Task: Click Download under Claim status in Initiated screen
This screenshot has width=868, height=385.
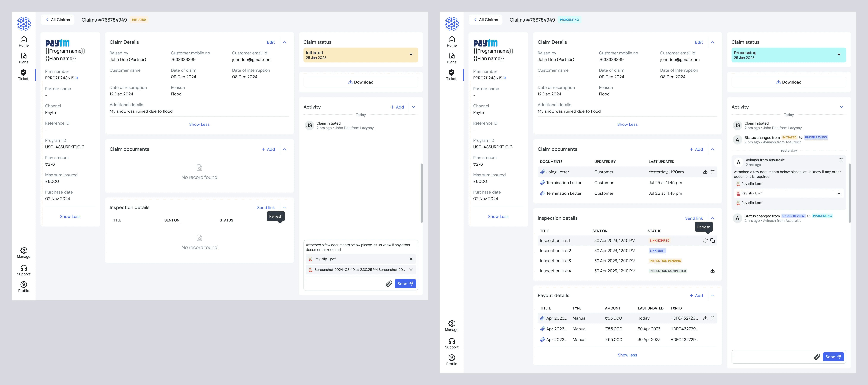Action: click(361, 82)
